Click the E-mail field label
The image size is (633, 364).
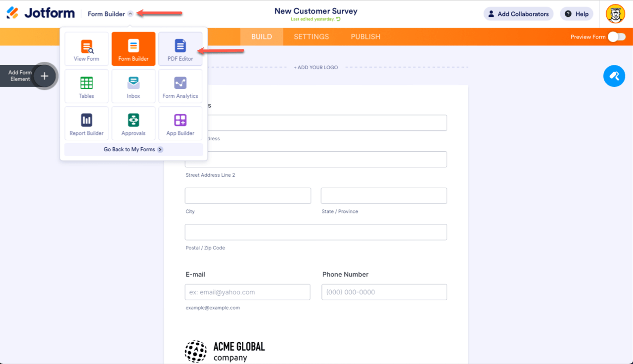[195, 274]
